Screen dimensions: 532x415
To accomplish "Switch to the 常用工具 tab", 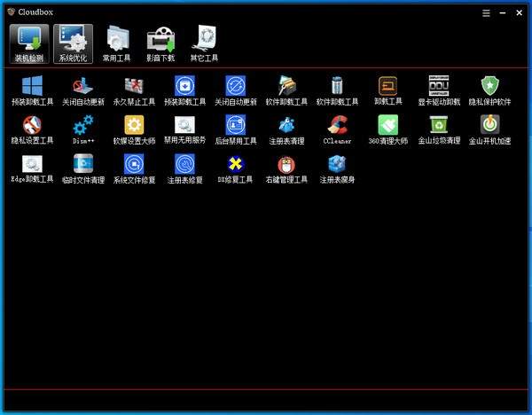I will click(116, 43).
